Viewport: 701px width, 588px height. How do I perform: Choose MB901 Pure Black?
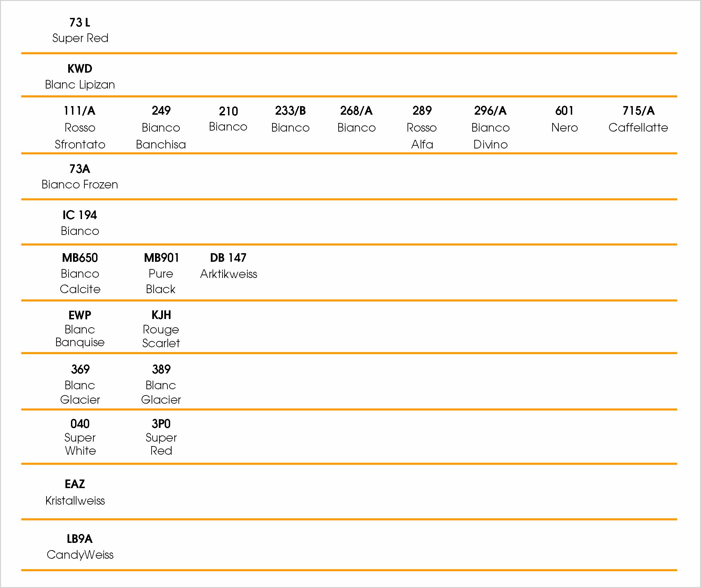pyautogui.click(x=161, y=273)
